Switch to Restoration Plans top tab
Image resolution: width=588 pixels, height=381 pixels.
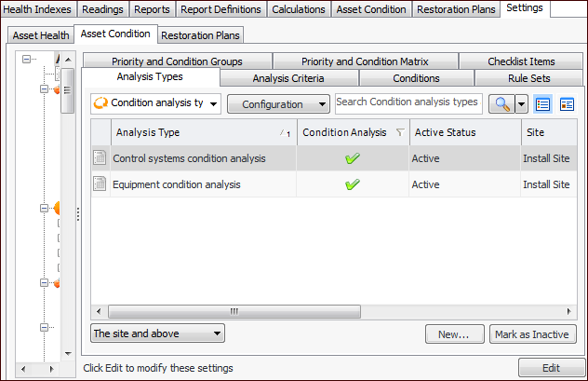click(x=456, y=9)
